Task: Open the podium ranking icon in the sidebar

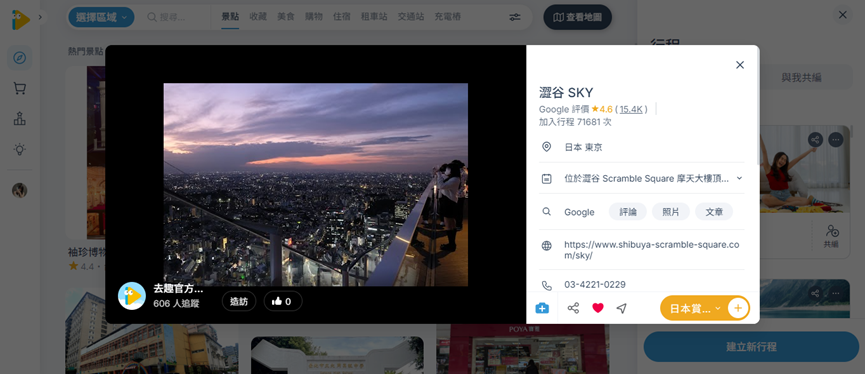Action: pyautogui.click(x=20, y=119)
